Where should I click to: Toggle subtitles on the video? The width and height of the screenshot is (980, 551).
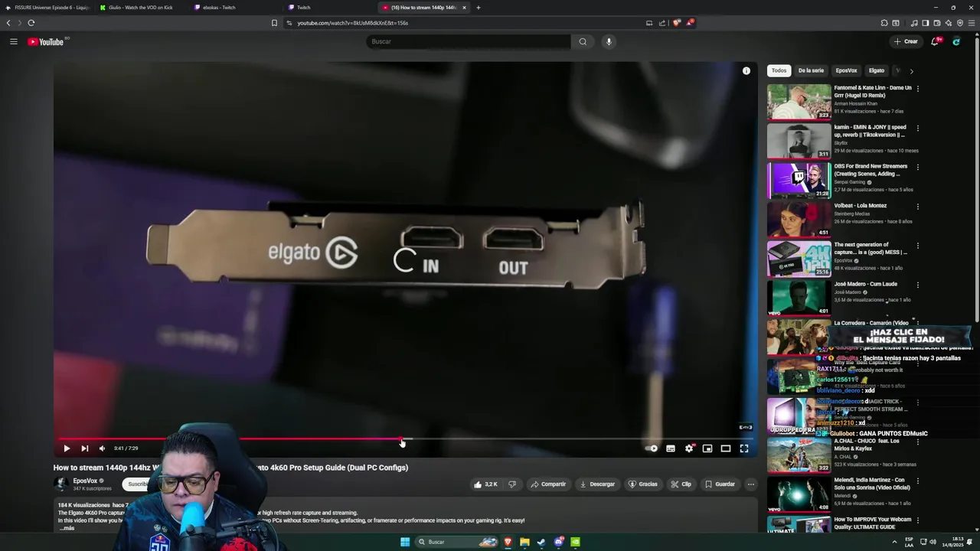(671, 448)
